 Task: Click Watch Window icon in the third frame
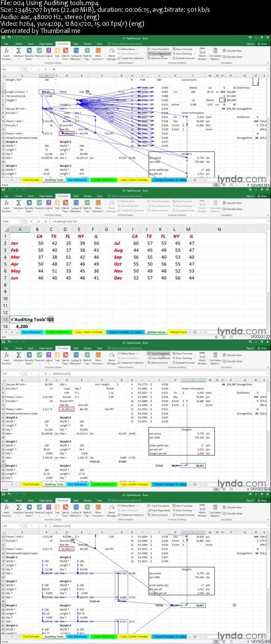[x=202, y=358]
